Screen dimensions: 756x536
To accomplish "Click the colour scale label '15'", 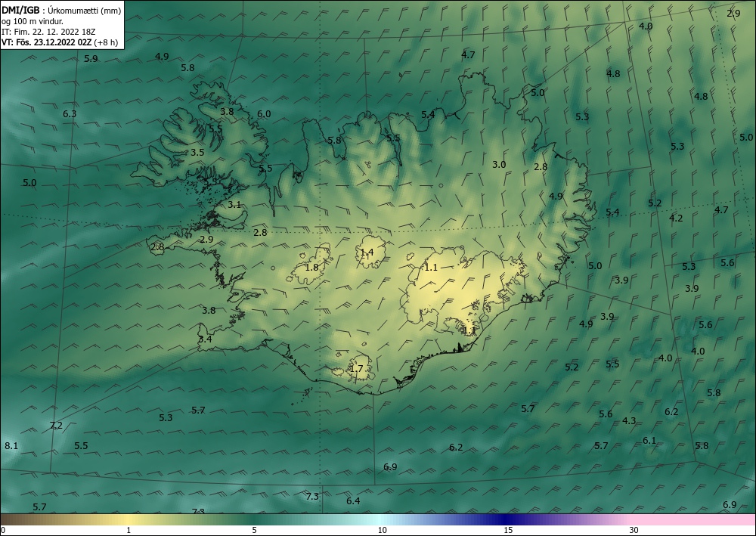I will [x=508, y=530].
